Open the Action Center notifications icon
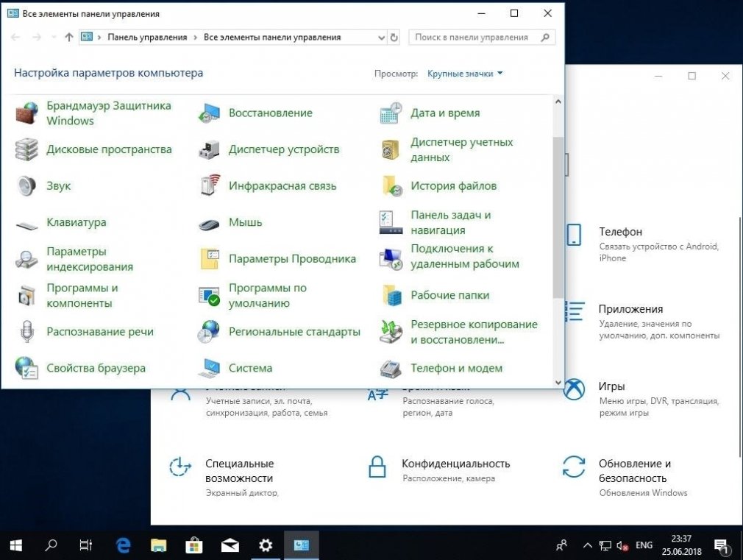Image resolution: width=743 pixels, height=560 pixels. point(722,547)
